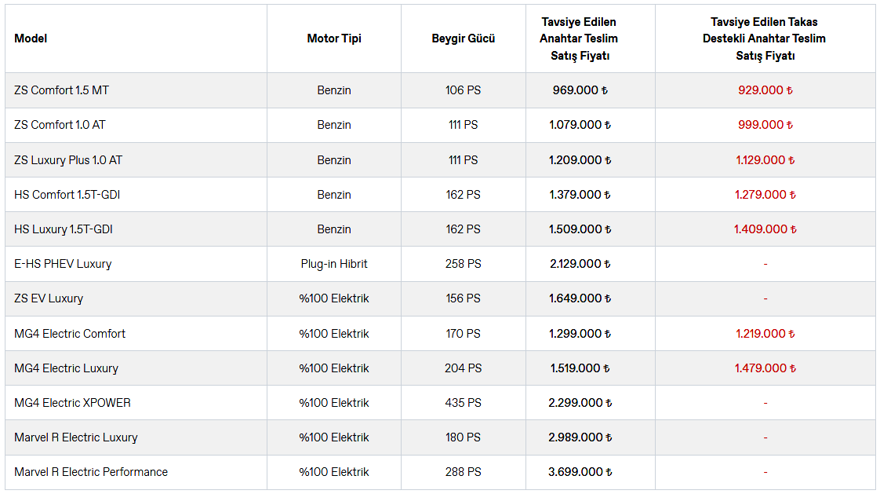Click the Tavsiye Edilen Anahtar Teslim header
Image resolution: width=880 pixels, height=493 pixels.
(x=579, y=39)
